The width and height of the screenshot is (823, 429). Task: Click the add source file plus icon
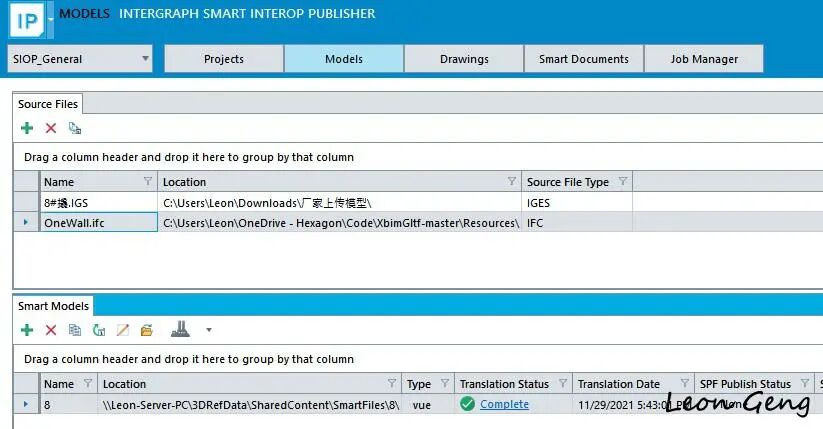click(27, 128)
